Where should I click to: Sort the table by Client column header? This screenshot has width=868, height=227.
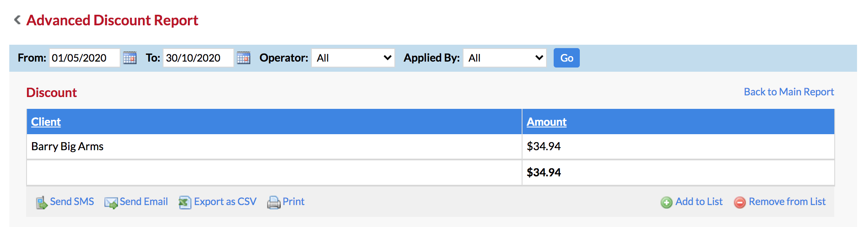[x=46, y=122]
